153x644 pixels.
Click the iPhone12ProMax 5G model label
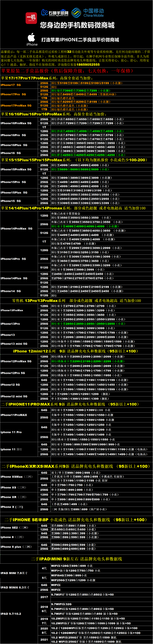click(16, 361)
